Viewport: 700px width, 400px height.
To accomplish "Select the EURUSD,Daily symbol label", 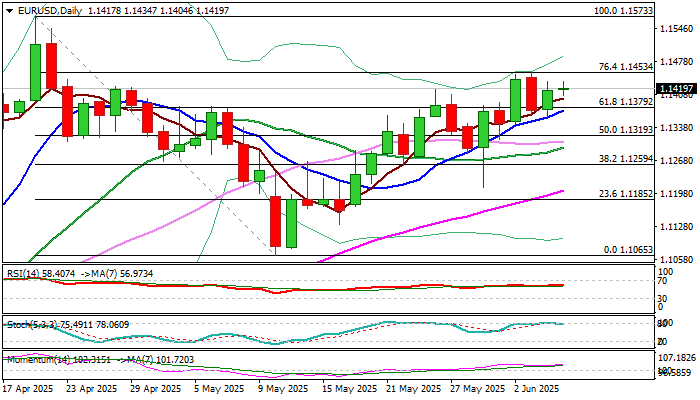I will [50, 11].
